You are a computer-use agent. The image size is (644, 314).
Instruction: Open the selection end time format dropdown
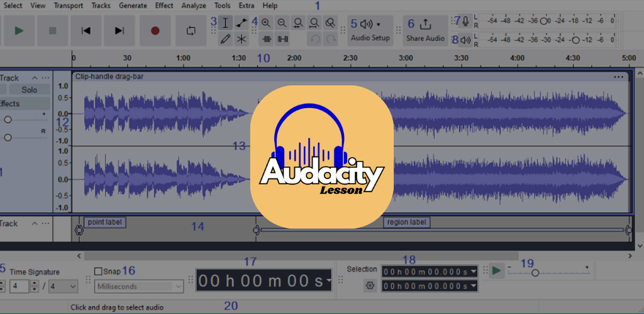[474, 286]
